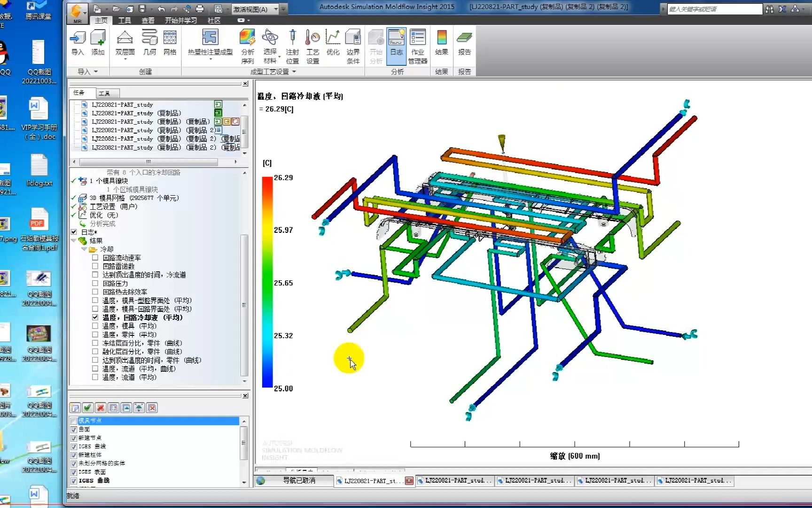Click the binoculars search icon in title bar
The height and width of the screenshot is (508, 812).
pos(769,9)
